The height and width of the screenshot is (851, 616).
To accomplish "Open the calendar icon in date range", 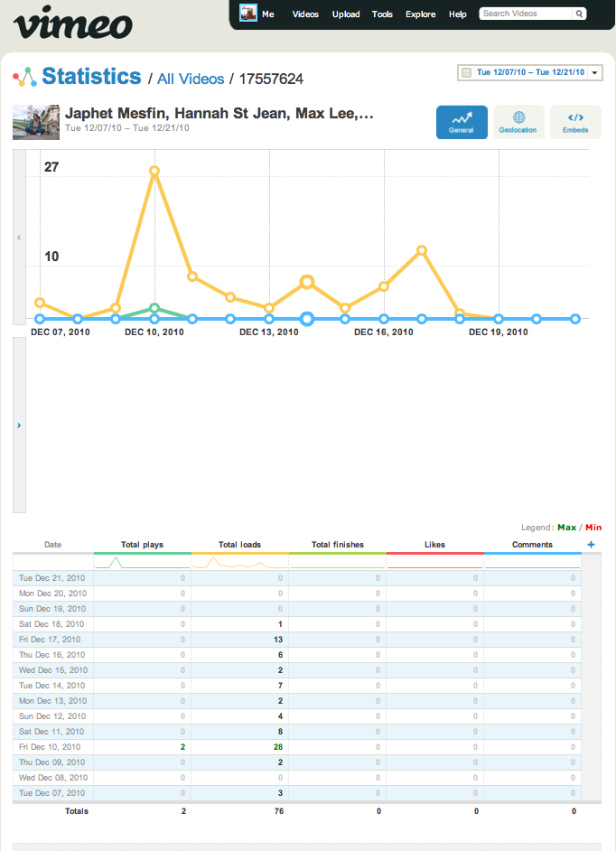I will (466, 72).
